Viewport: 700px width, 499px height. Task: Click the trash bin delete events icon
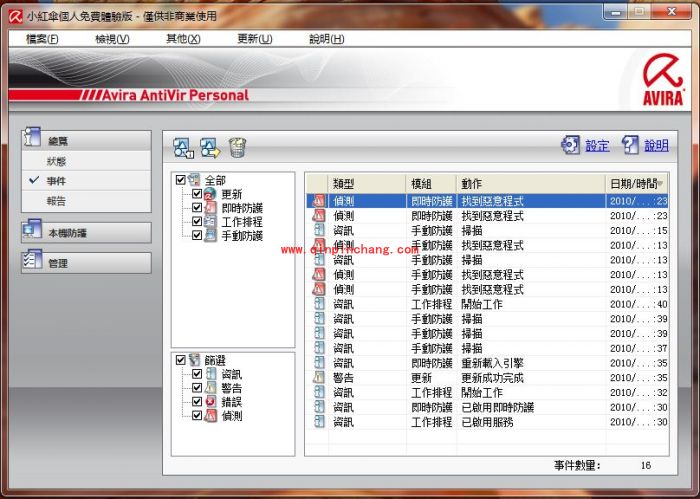tap(237, 148)
